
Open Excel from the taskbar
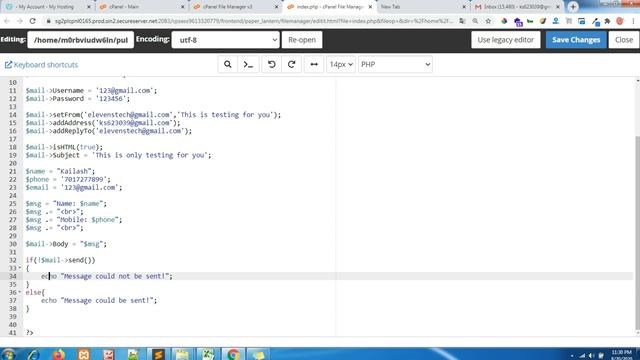click(208, 354)
